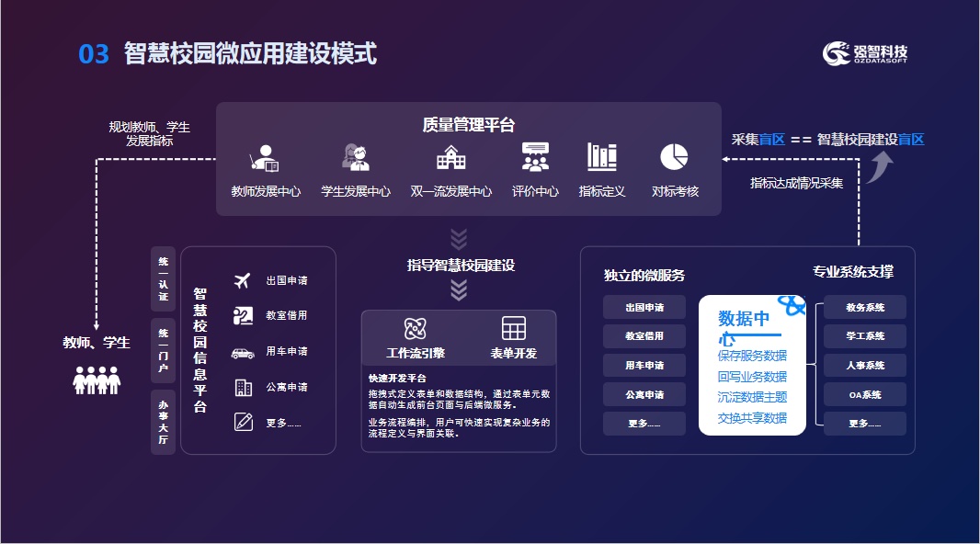Viewport: 980px width, 544px height.
Task: Select the 教师、学生 people group icon
Action: coord(97,380)
